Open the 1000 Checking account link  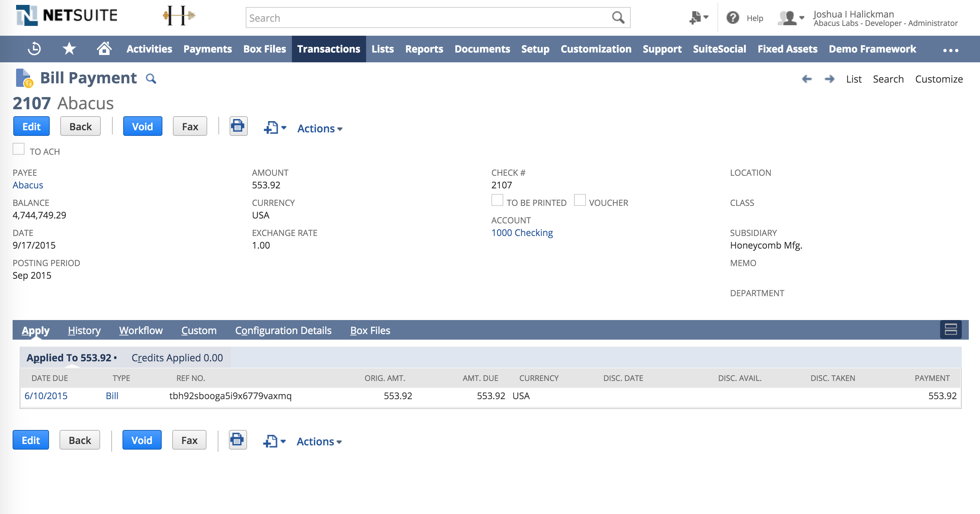click(x=521, y=232)
